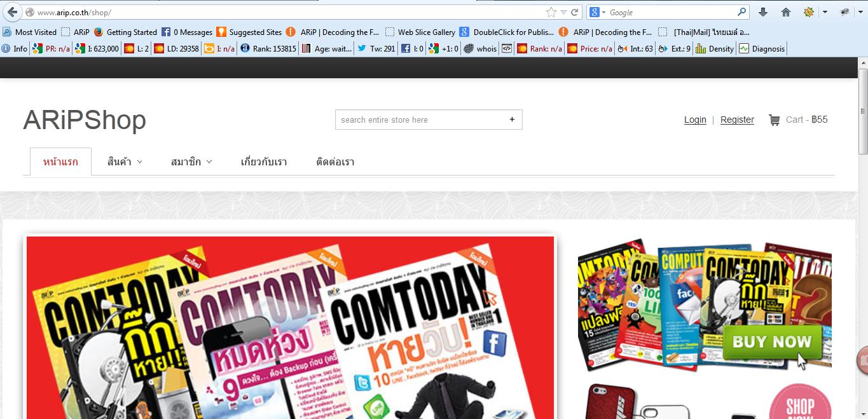The image size is (868, 419).
Task: Click the ARiPShop logo
Action: [x=85, y=120]
